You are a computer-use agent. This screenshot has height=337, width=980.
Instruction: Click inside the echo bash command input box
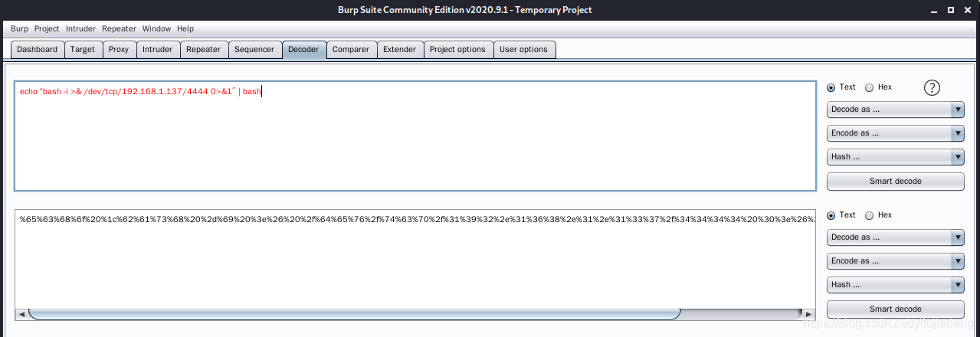pyautogui.click(x=415, y=136)
